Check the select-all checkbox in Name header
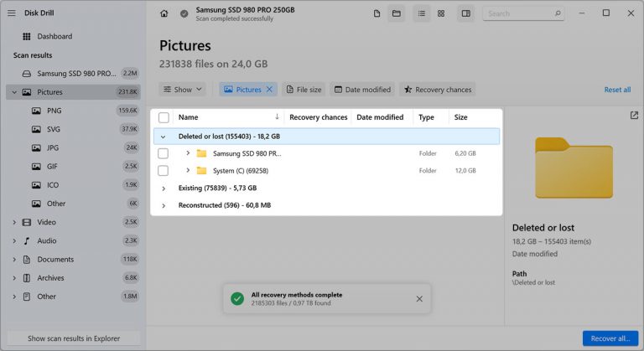 pyautogui.click(x=164, y=117)
